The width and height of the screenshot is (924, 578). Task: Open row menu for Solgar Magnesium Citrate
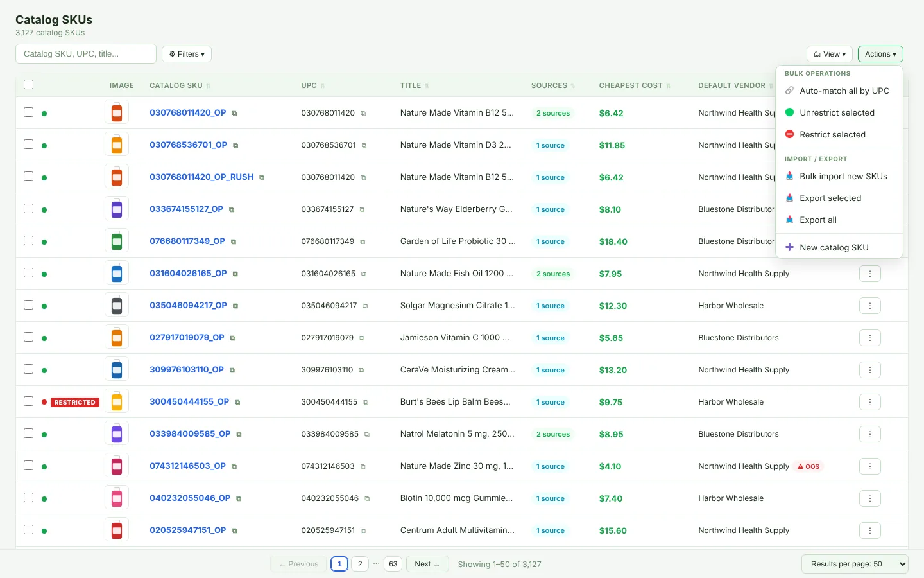point(870,306)
